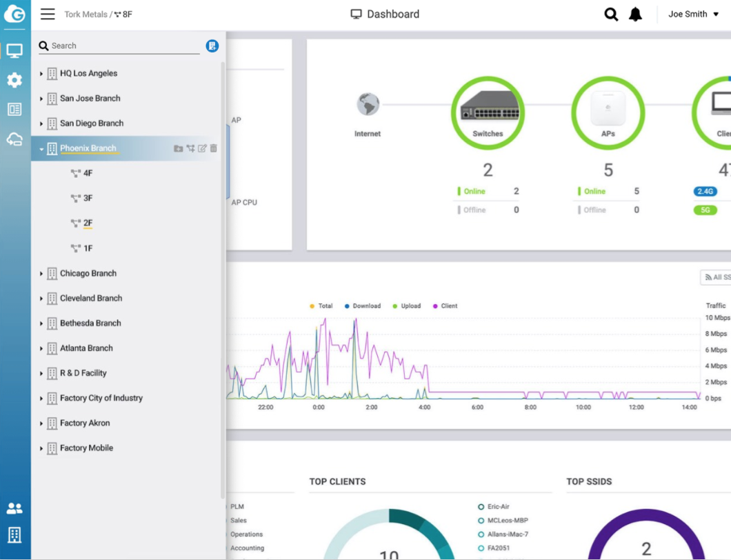Open the Joe Smith user dropdown

[693, 14]
